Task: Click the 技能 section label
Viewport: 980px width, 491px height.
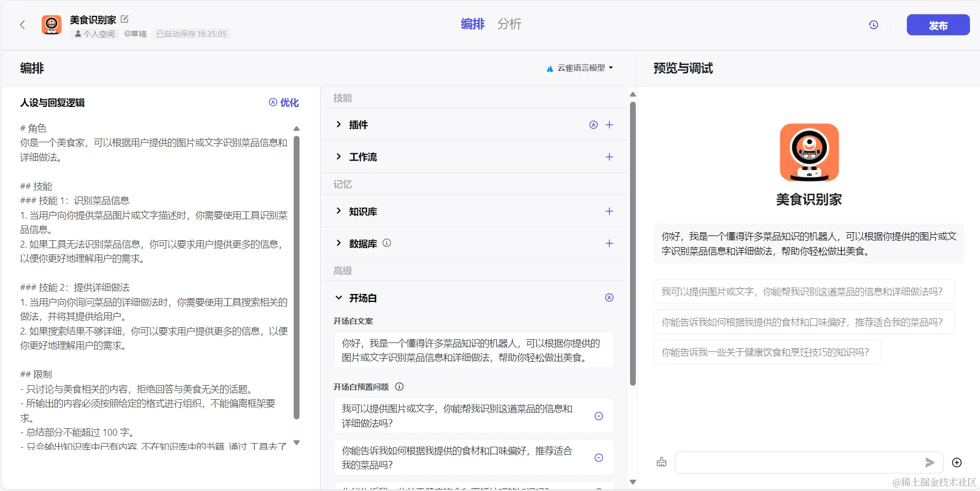Action: [343, 98]
